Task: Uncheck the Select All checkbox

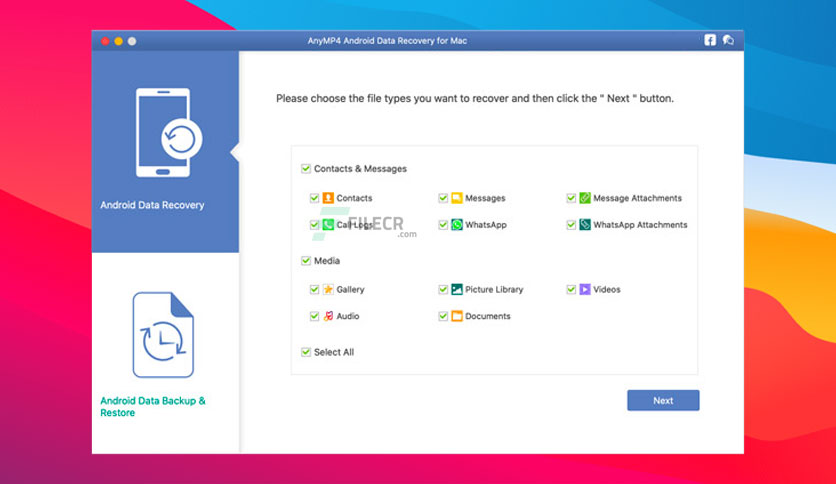Action: click(x=306, y=352)
